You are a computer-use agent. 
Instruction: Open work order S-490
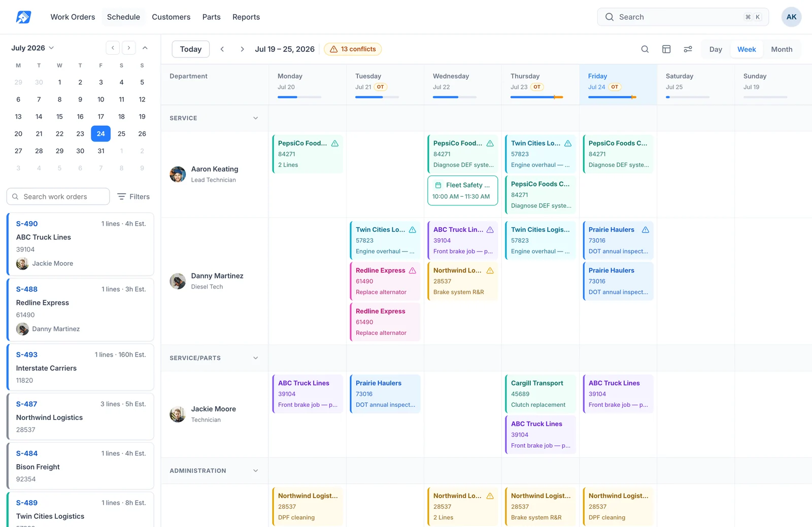[x=80, y=244]
